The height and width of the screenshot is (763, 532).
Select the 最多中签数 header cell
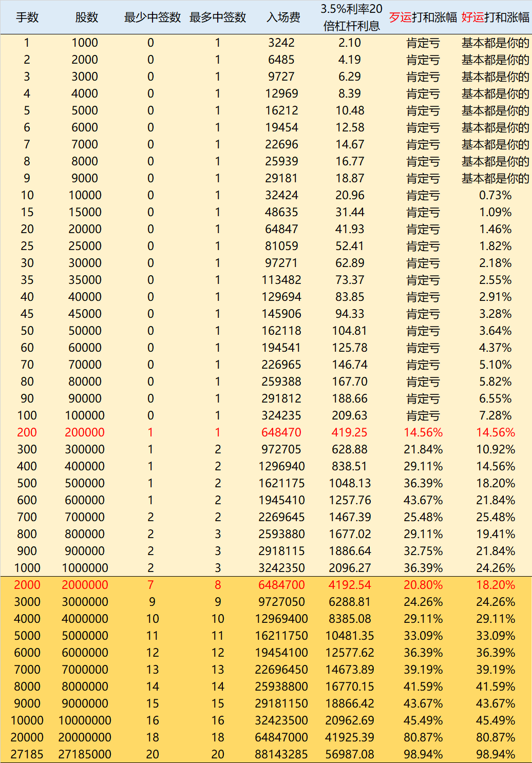pyautogui.click(x=218, y=17)
